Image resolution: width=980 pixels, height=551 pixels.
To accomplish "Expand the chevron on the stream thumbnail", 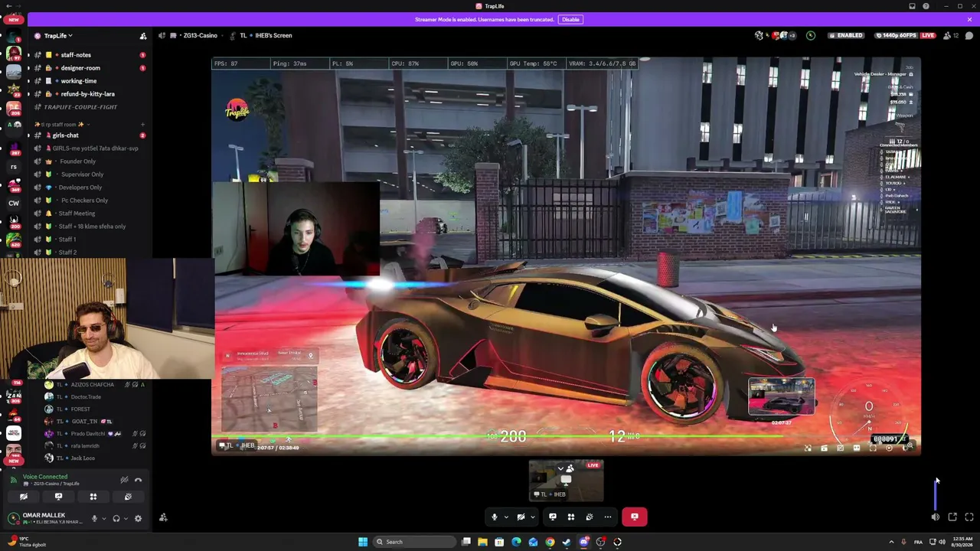I will point(560,468).
